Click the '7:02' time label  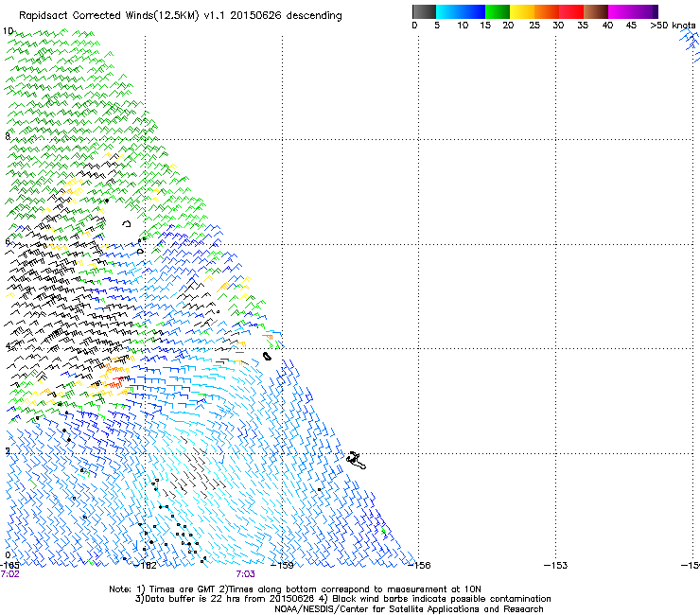point(10,574)
